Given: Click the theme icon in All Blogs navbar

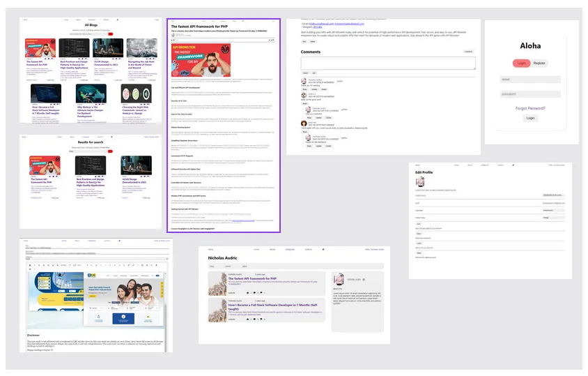Looking at the screenshot, I should [x=117, y=20].
